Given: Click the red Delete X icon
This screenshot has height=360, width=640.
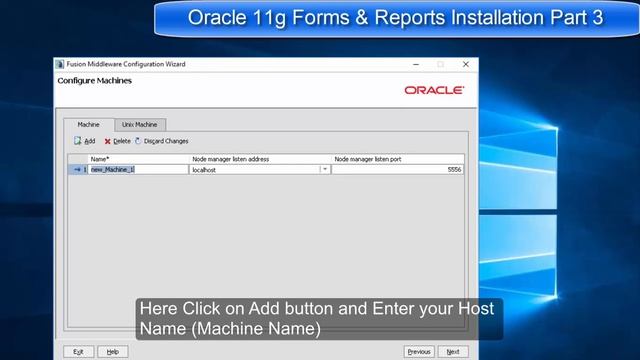Looking at the screenshot, I should click(x=108, y=141).
